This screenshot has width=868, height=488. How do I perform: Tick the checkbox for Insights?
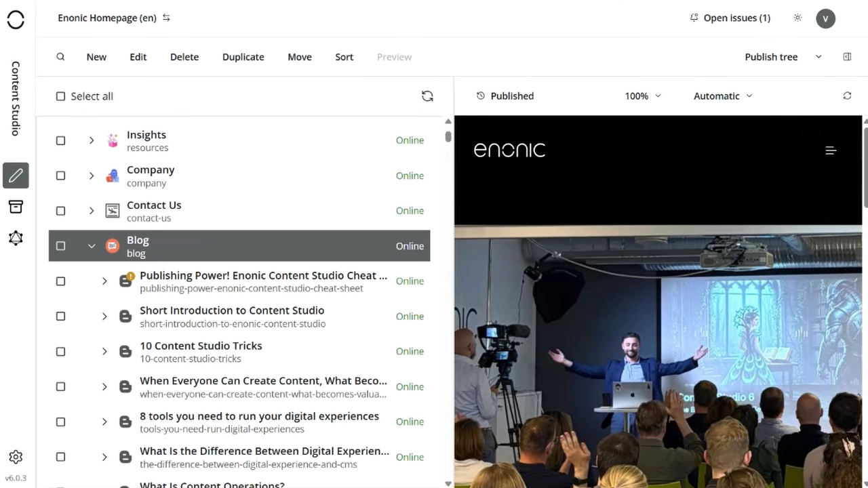pos(60,140)
